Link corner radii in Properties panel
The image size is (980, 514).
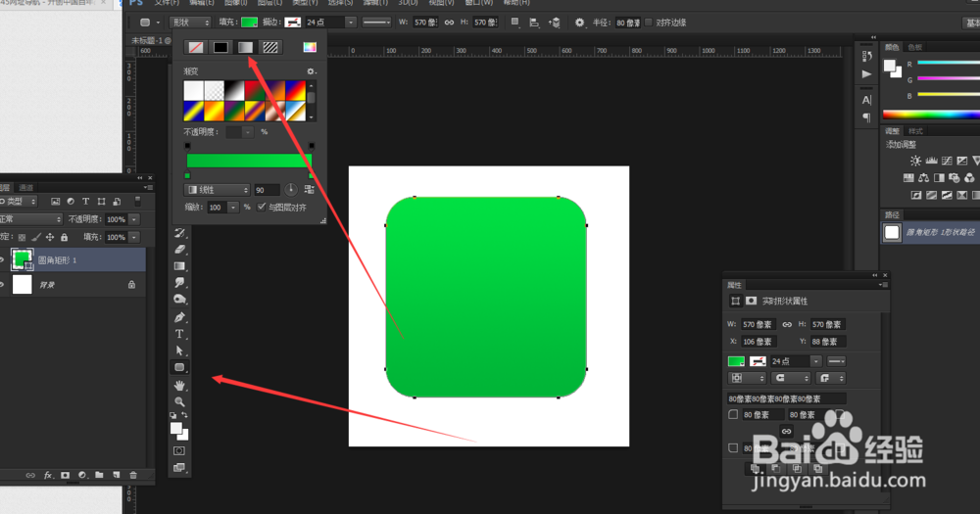pyautogui.click(x=786, y=432)
